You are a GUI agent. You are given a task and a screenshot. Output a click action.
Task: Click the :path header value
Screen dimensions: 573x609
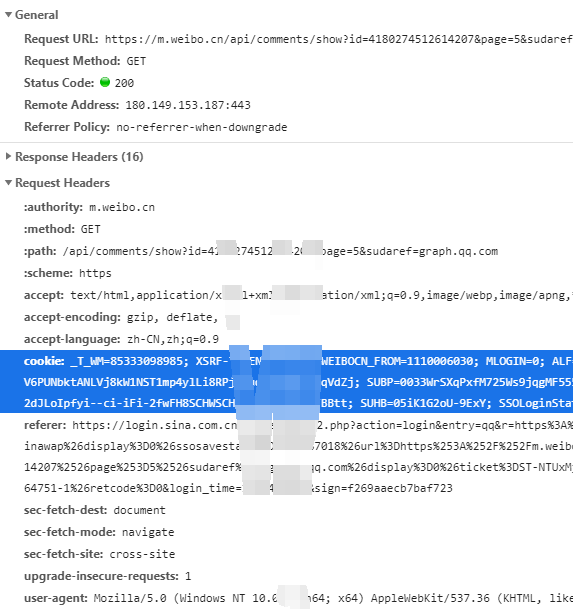click(x=280, y=251)
